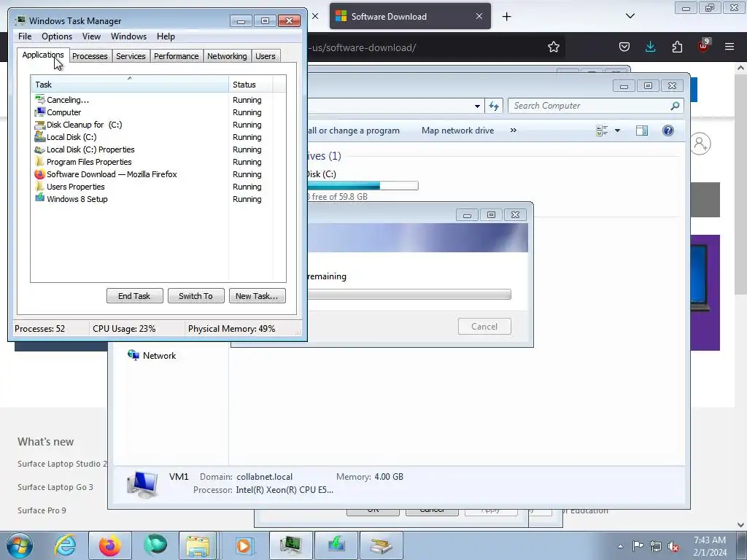Click the Microsoft account sign-in icon
The width and height of the screenshot is (747, 560).
700,144
